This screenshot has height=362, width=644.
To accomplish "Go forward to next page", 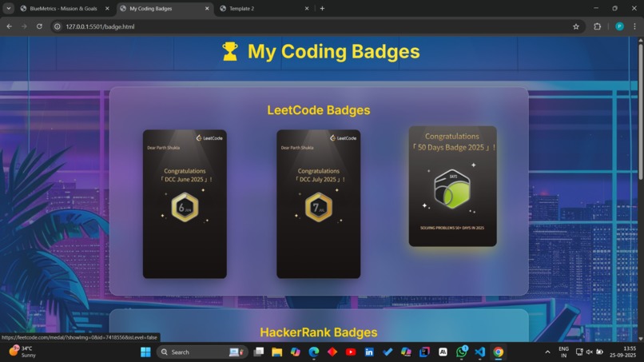I will coord(24,26).
